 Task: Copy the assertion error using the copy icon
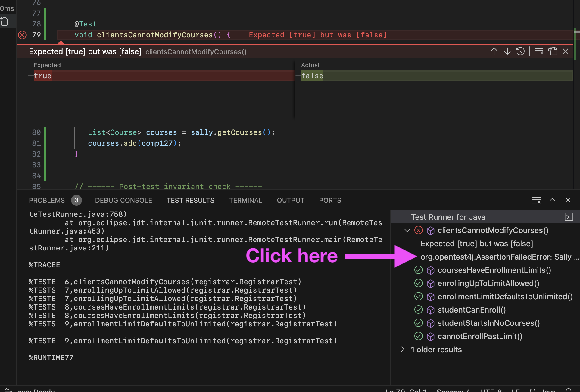(x=553, y=51)
